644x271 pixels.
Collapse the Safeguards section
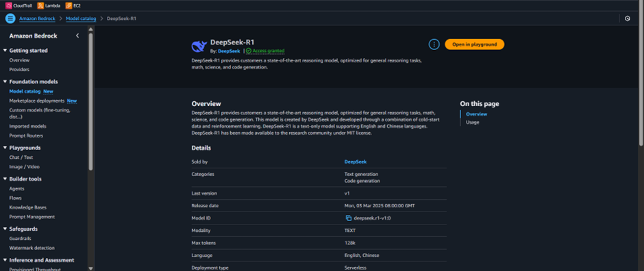click(5, 229)
